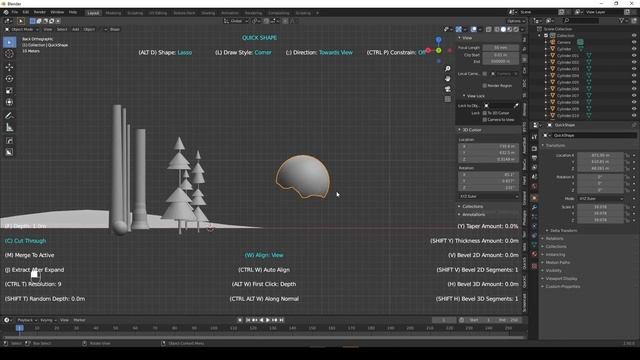
Task: Toggle the Local Camera checkbox
Action: [x=484, y=74]
